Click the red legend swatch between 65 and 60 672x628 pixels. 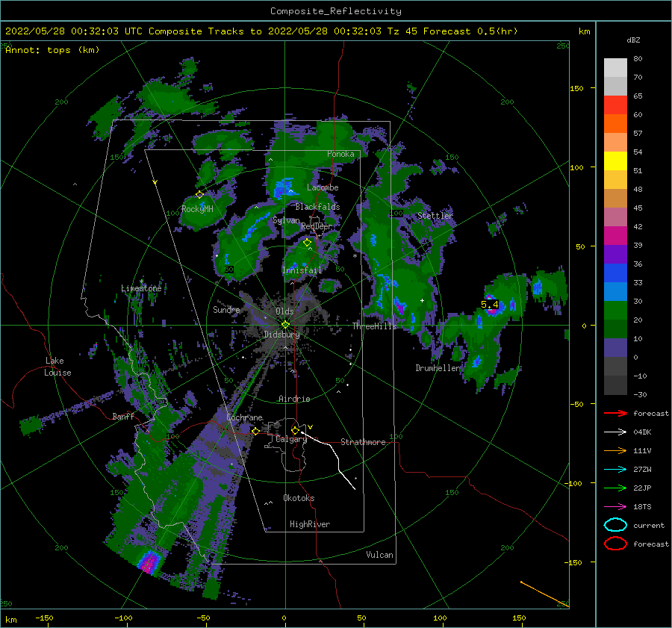pyautogui.click(x=615, y=105)
